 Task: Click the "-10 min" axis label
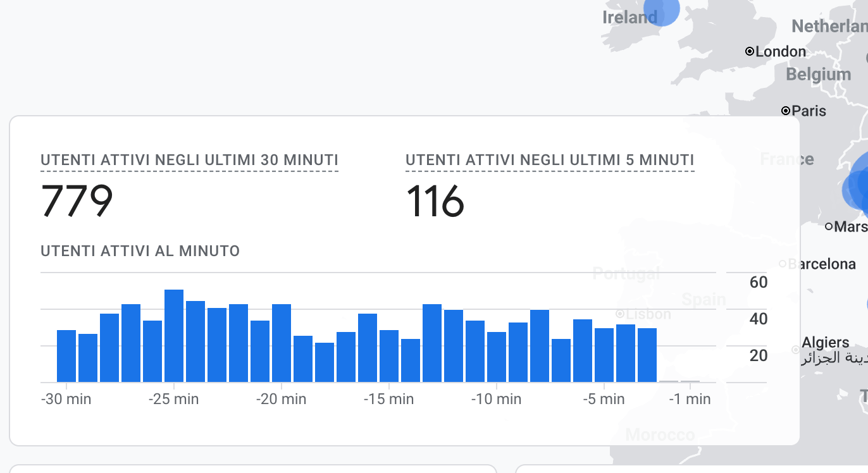(496, 399)
